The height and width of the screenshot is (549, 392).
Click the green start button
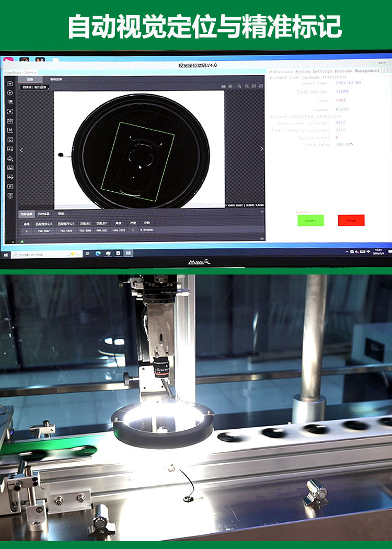(x=310, y=221)
